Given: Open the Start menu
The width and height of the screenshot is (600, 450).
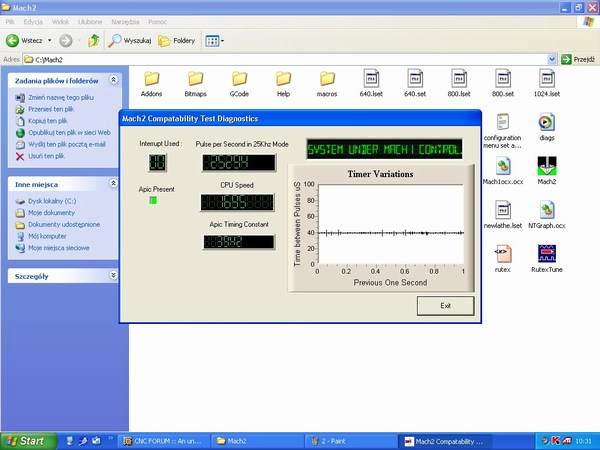Looking at the screenshot, I should tap(28, 441).
